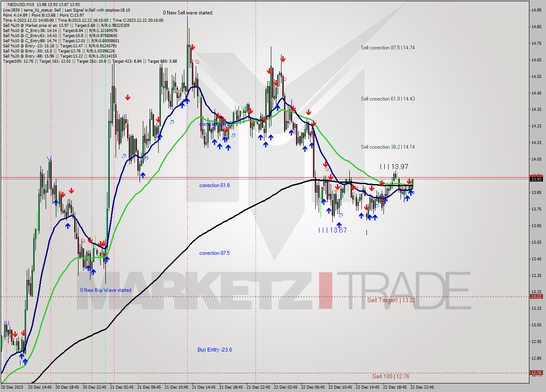Click the '22 Dec 14:45' time axis label
The width and height of the screenshot is (546, 392).
pos(368,387)
